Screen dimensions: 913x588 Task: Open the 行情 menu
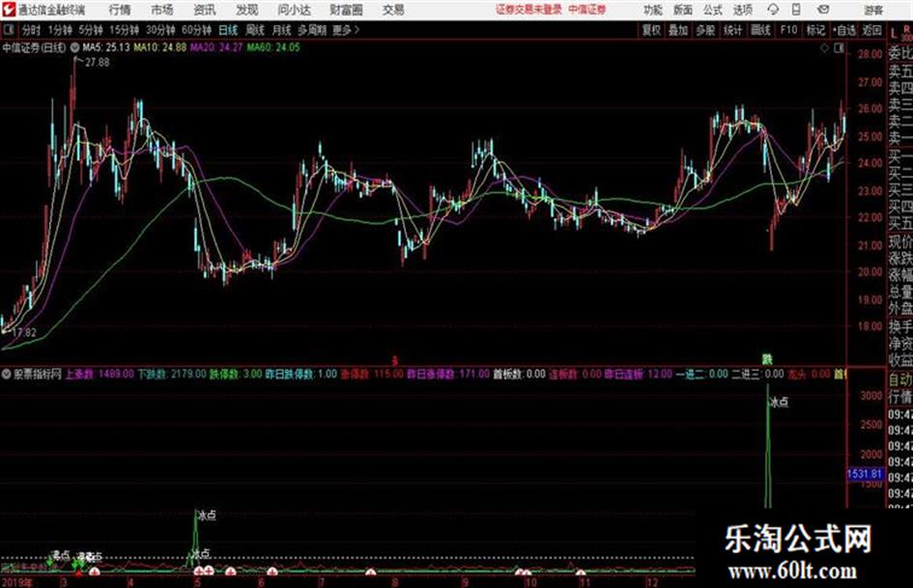tap(120, 10)
